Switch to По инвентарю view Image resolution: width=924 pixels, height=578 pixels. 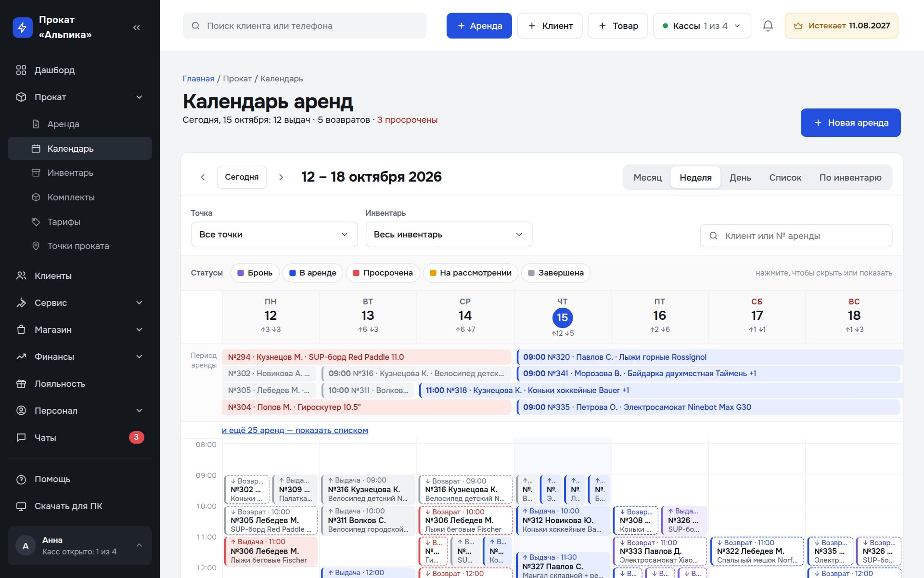coord(850,178)
